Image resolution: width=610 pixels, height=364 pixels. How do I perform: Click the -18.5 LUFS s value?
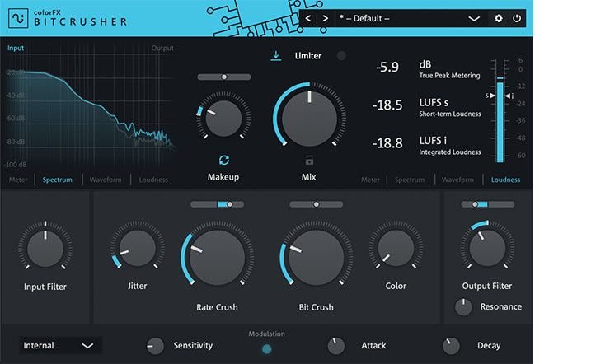pos(387,105)
